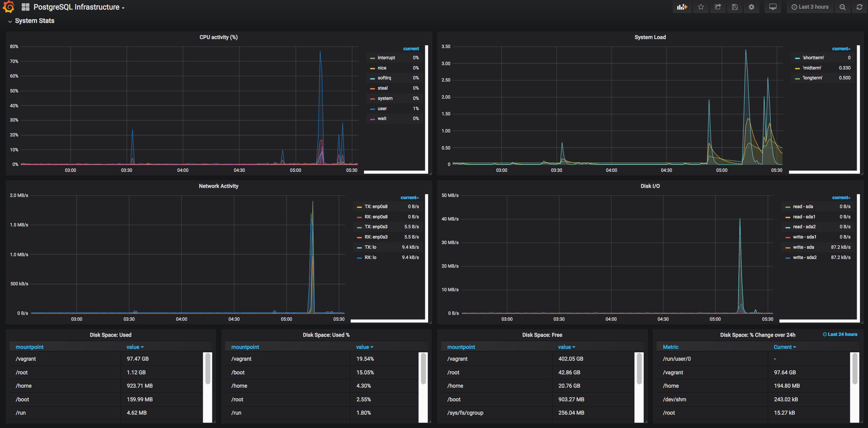Toggle 'shortterm' series in System Load legend

[813, 58]
